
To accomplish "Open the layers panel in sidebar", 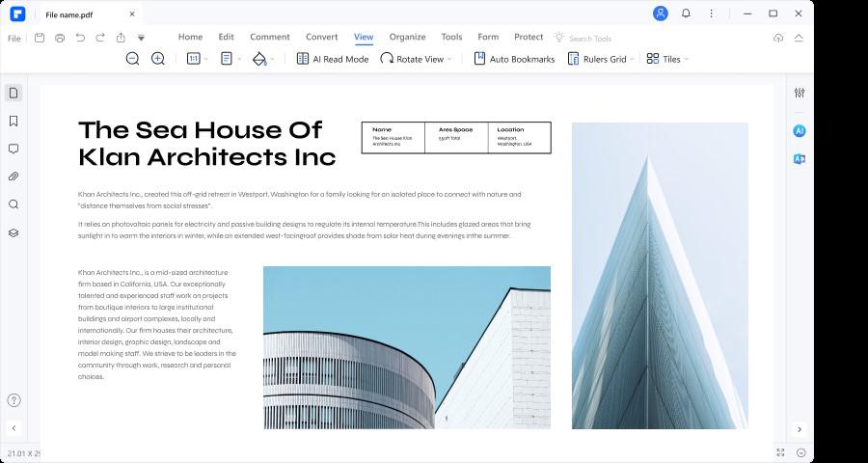I will (x=14, y=232).
